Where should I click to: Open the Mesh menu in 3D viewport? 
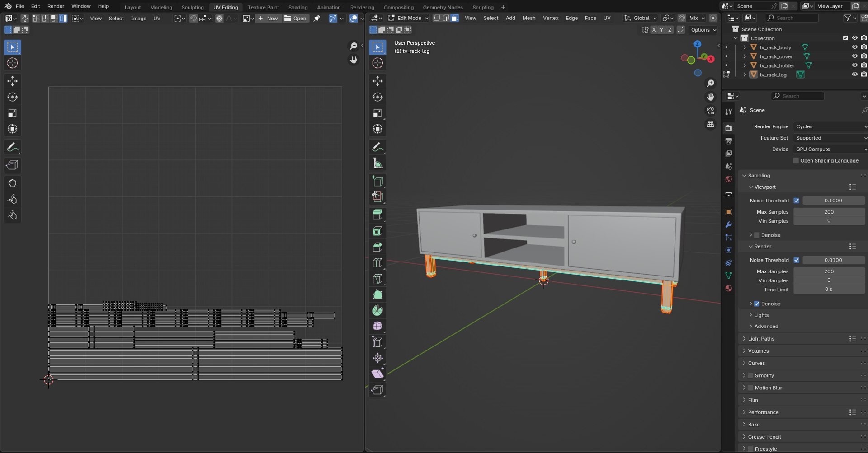tap(528, 18)
